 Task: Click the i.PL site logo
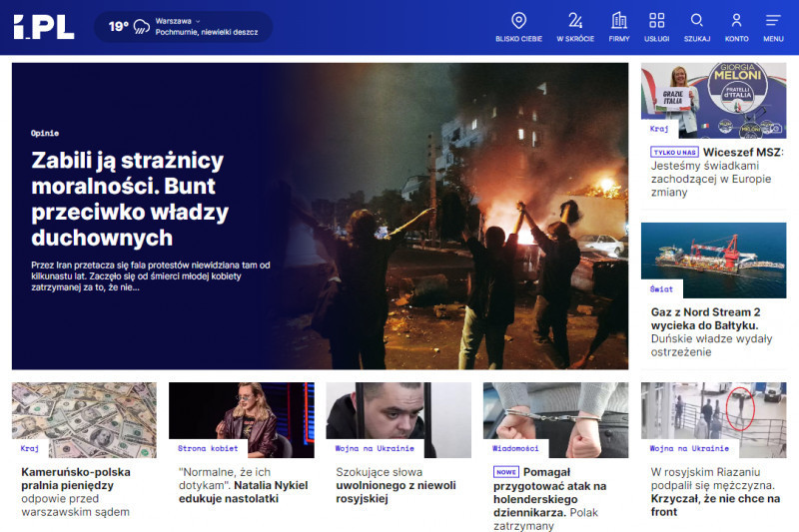[44, 27]
